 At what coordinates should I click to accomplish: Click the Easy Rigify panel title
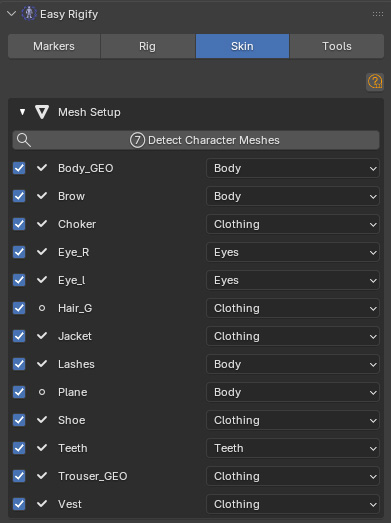tap(69, 14)
